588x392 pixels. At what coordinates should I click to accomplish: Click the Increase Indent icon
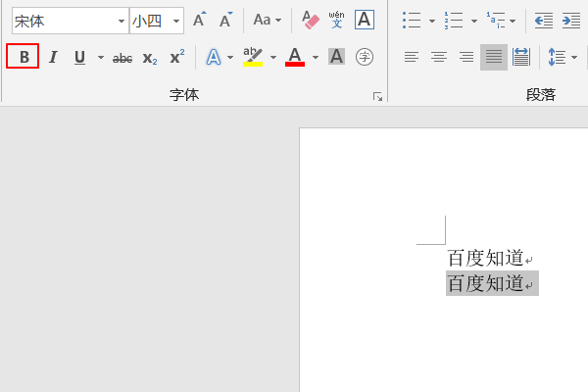[x=571, y=21]
